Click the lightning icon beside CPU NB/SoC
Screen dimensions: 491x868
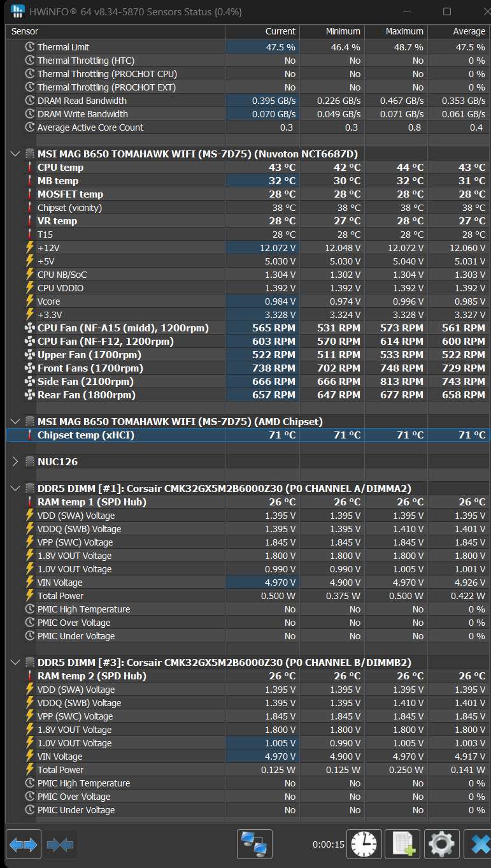coord(30,275)
